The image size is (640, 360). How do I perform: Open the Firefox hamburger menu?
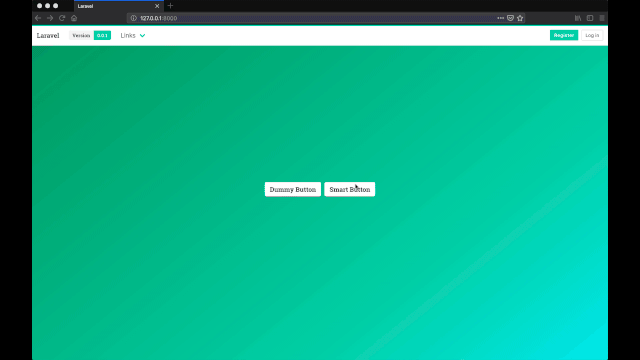(x=602, y=18)
